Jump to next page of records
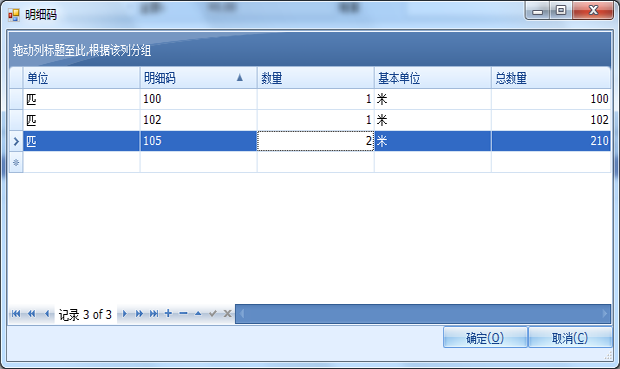This screenshot has height=369, width=620. point(139,314)
